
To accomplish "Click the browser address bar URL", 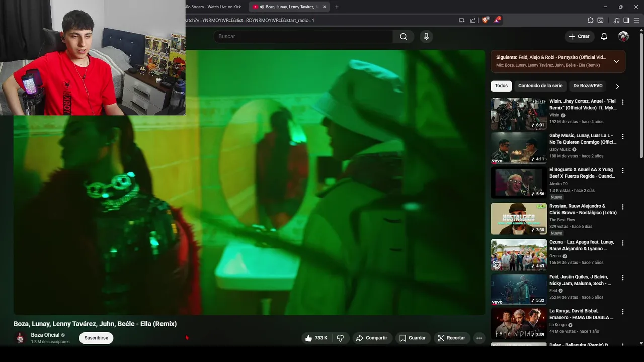I will coord(250,20).
